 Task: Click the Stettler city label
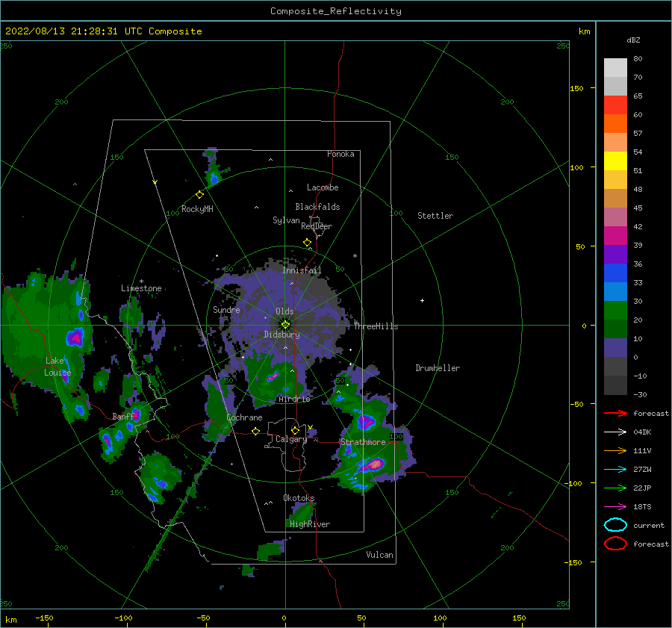[x=435, y=216]
